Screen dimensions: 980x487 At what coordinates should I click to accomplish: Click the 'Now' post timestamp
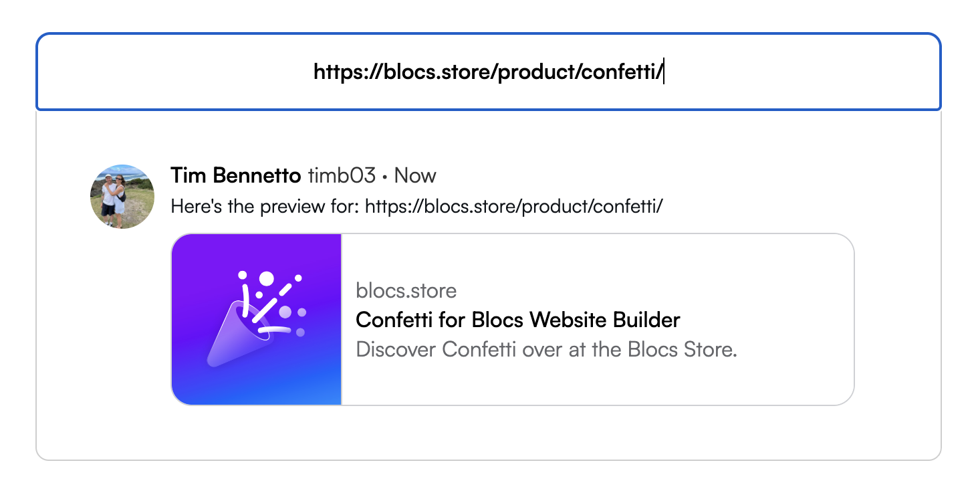[415, 176]
